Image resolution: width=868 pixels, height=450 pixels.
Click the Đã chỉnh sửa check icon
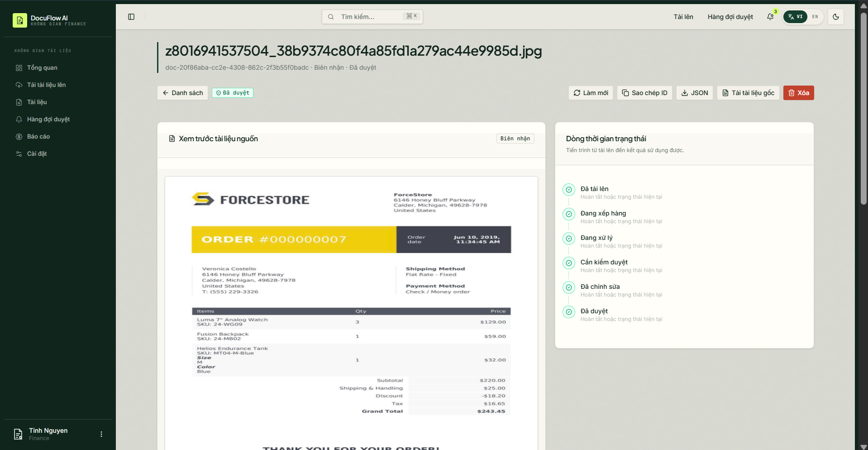(569, 287)
